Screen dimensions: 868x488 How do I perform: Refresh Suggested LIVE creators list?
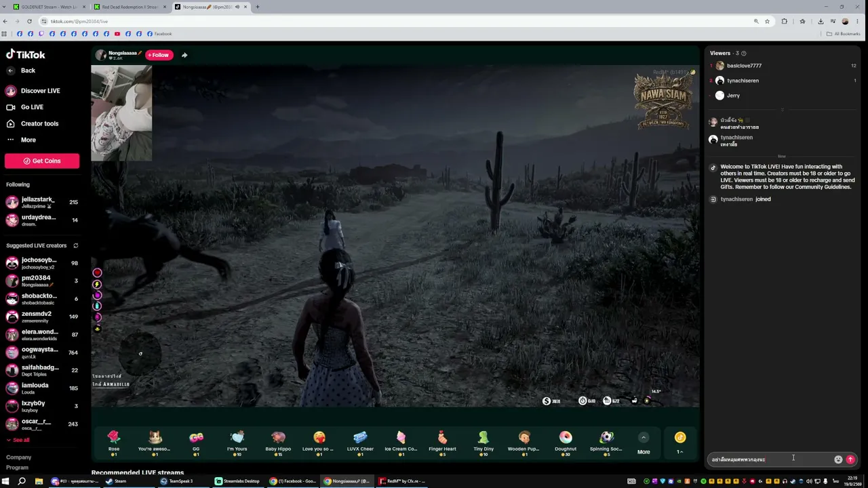pos(76,245)
